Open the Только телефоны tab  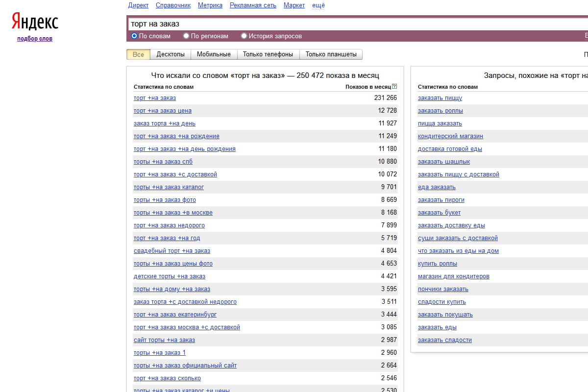click(268, 54)
